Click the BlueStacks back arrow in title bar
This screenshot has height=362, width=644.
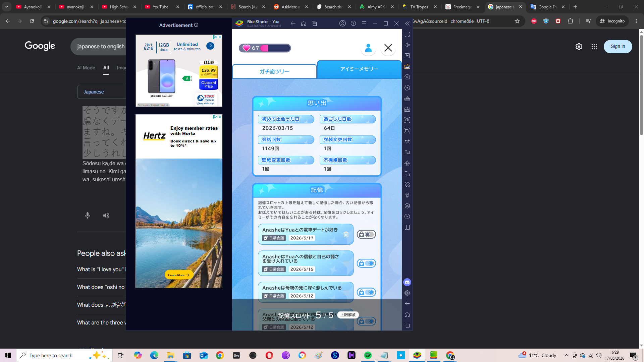pyautogui.click(x=293, y=23)
